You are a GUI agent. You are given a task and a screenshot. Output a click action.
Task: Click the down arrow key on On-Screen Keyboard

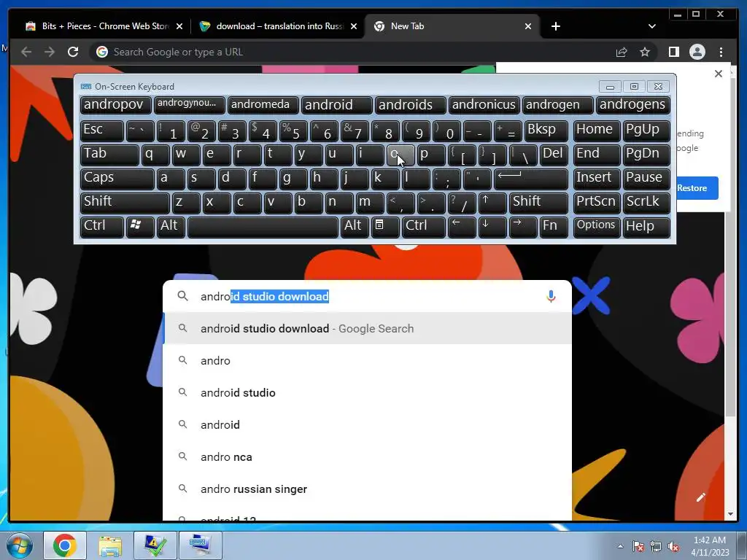pyautogui.click(x=492, y=226)
